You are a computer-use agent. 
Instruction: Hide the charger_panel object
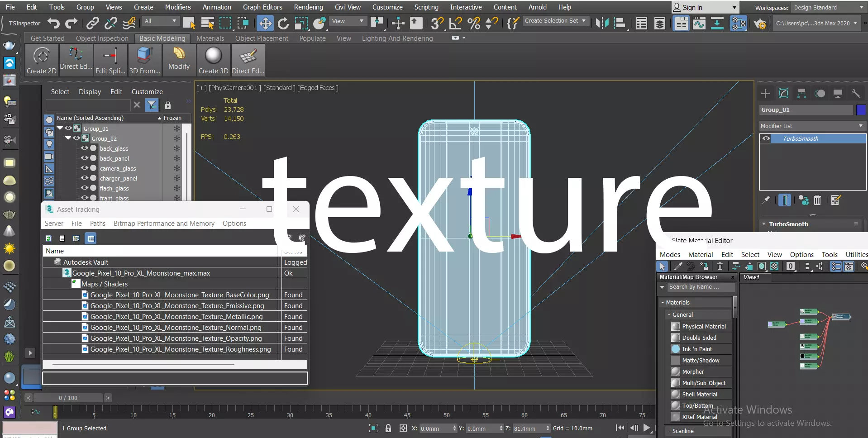click(x=85, y=178)
